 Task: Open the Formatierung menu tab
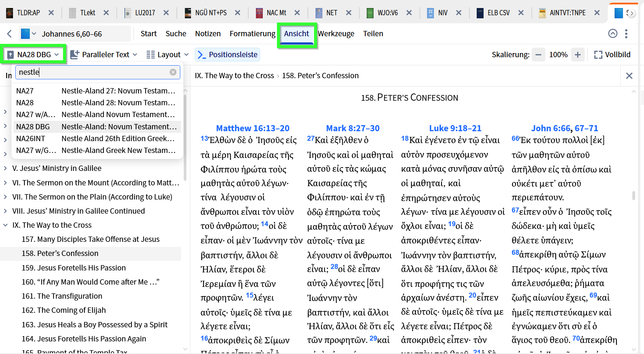tap(252, 34)
